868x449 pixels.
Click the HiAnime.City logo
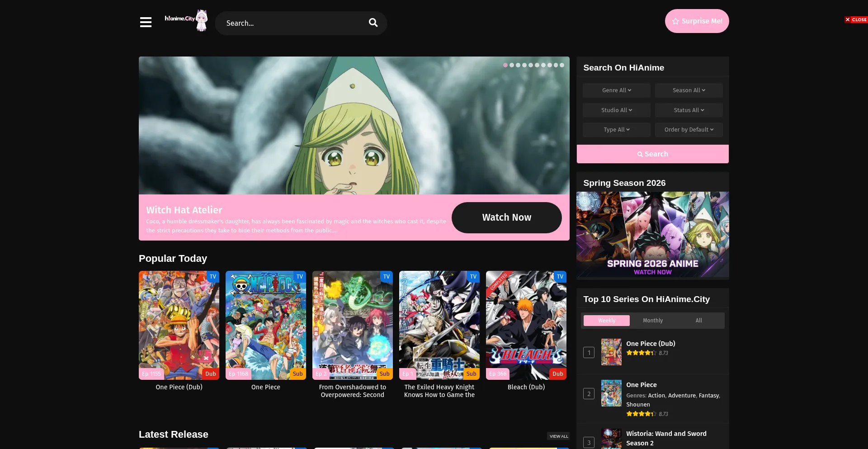[x=186, y=20]
